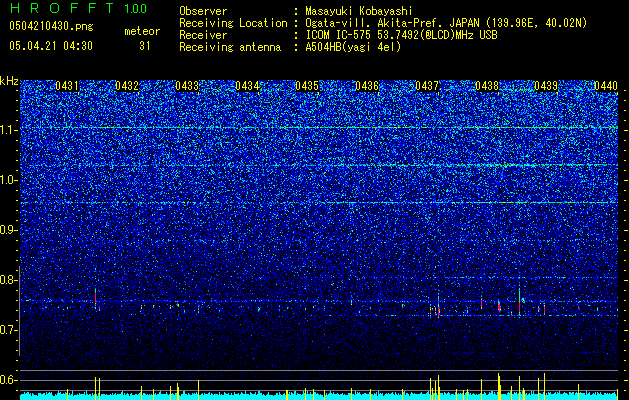The height and width of the screenshot is (400, 629).
Task: Click the 0440 time marker
Action: [x=606, y=86]
